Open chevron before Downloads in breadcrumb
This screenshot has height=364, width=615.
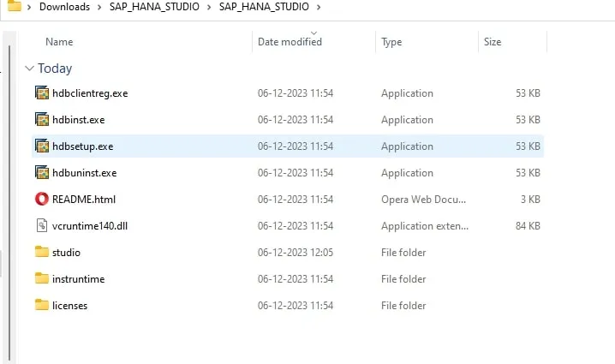[x=29, y=7]
